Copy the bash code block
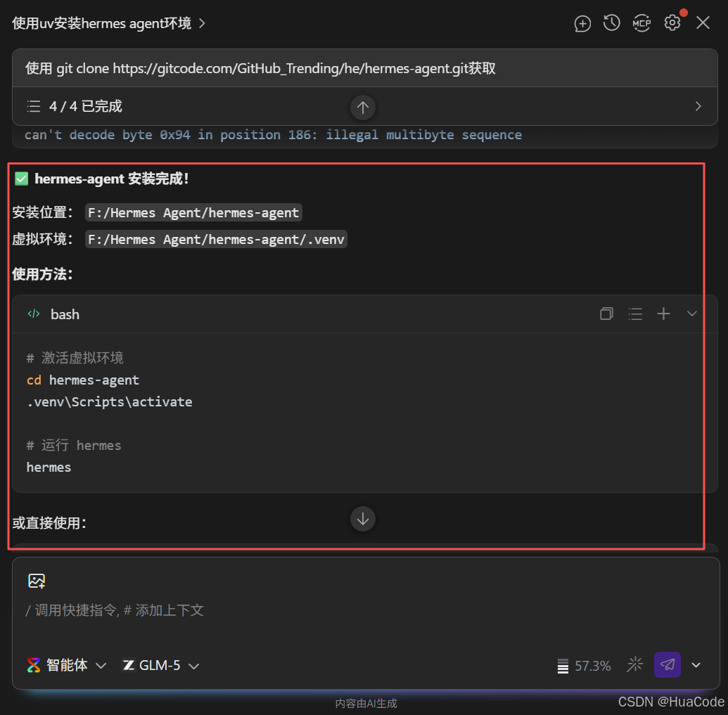Image resolution: width=728 pixels, height=715 pixels. pos(606,314)
